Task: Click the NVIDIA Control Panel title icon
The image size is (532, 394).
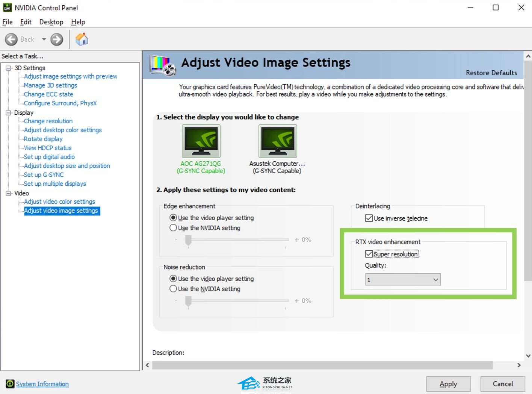Action: (7, 8)
